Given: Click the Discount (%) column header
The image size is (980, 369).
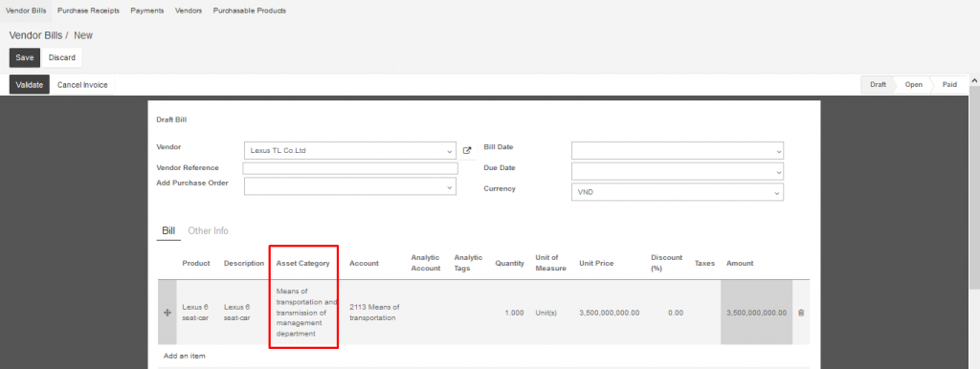Looking at the screenshot, I should pyautogui.click(x=666, y=263).
